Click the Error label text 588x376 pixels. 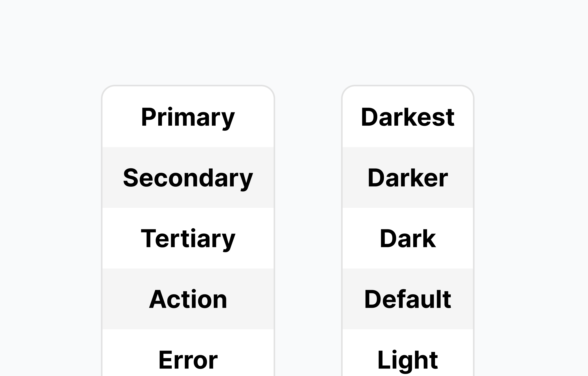click(188, 360)
